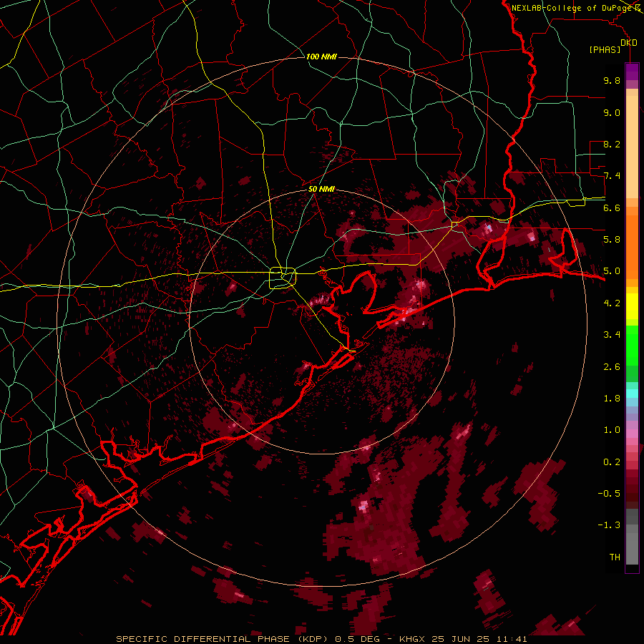The image size is (644, 644).
Task: Click the 4.2 value on the scale
Action: pos(612,303)
